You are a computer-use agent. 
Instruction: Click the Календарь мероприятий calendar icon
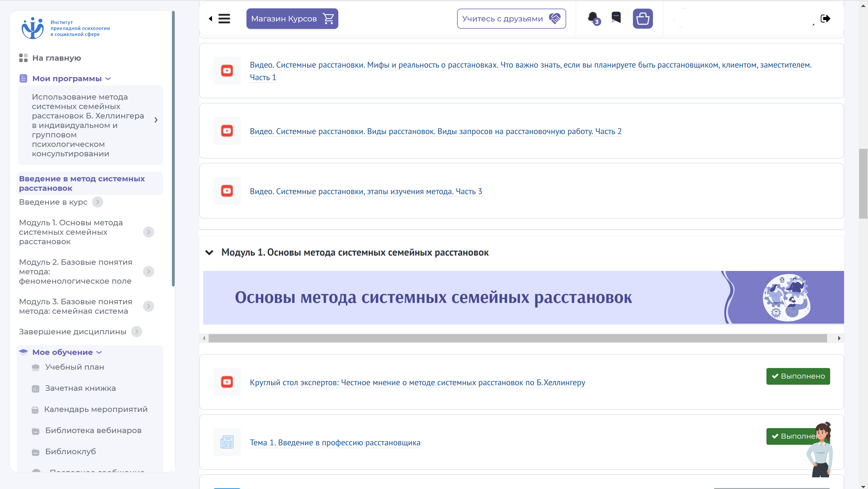coord(35,410)
